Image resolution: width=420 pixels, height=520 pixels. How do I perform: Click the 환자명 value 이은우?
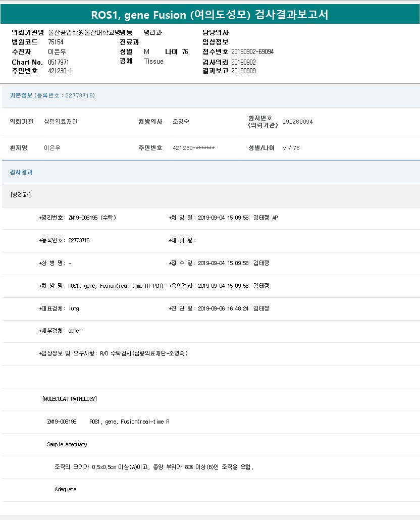pyautogui.click(x=52, y=148)
